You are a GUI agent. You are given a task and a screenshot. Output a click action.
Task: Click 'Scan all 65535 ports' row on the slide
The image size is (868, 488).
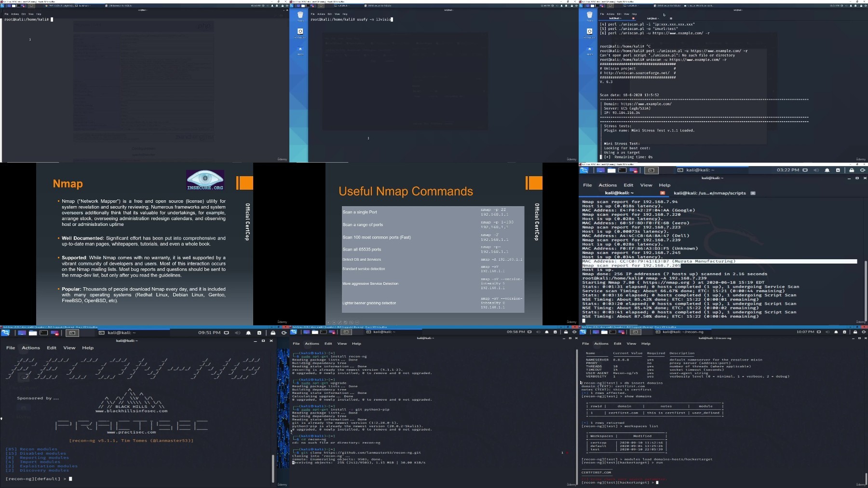pos(433,250)
